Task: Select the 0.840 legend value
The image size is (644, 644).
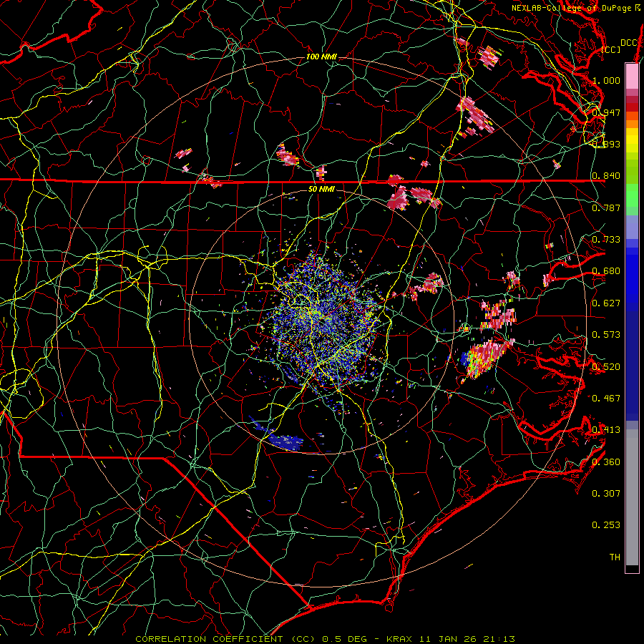Action: (x=606, y=176)
